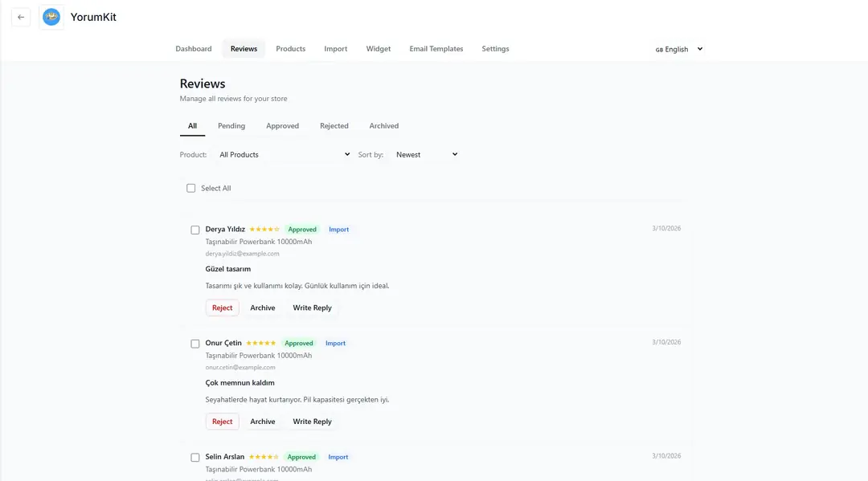Screen dimensions: 868x481
Task: Write a reply to Onur Çetin's review
Action: 312,422
